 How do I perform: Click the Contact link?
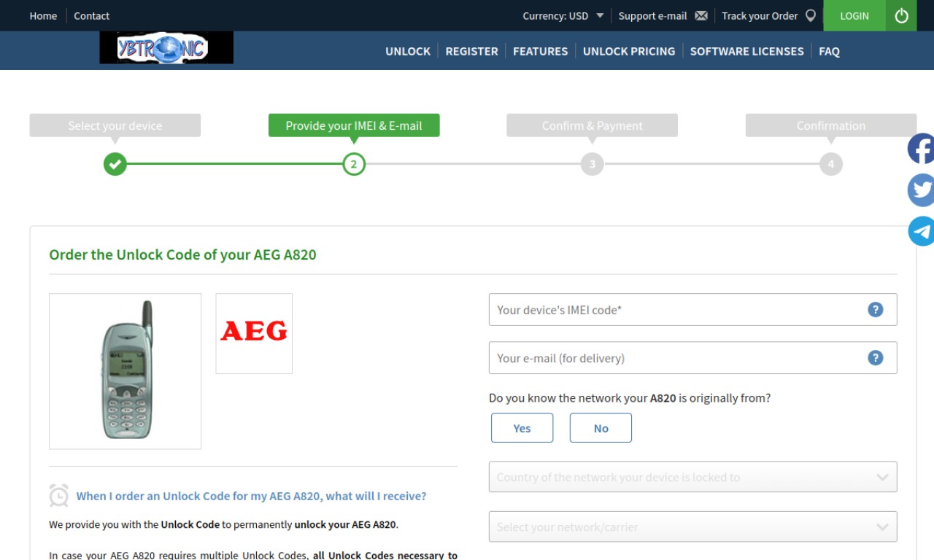(x=91, y=15)
